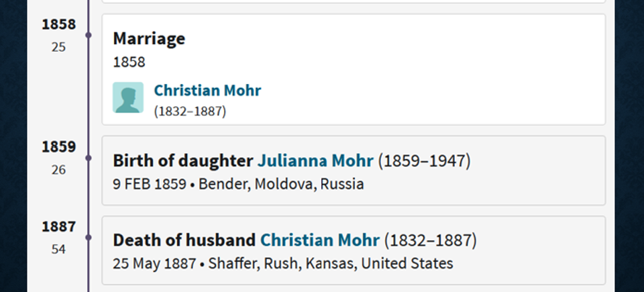Click the Marriage event heading

tap(149, 39)
